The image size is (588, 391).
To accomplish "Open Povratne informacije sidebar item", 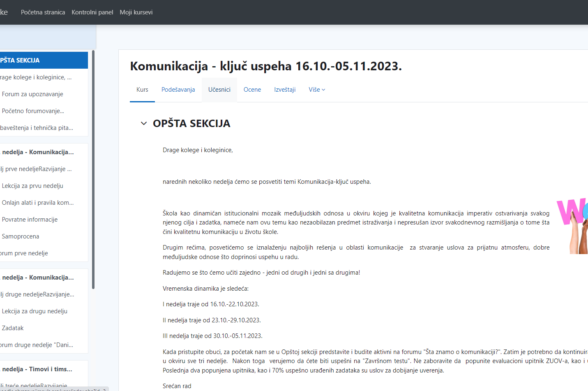I will click(30, 220).
